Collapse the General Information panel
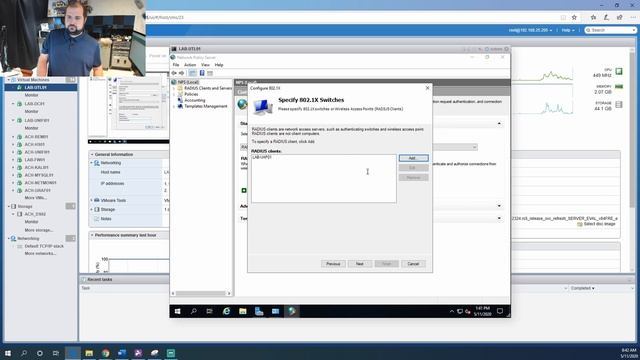Screen dimensions: 640x360 click(x=92, y=154)
